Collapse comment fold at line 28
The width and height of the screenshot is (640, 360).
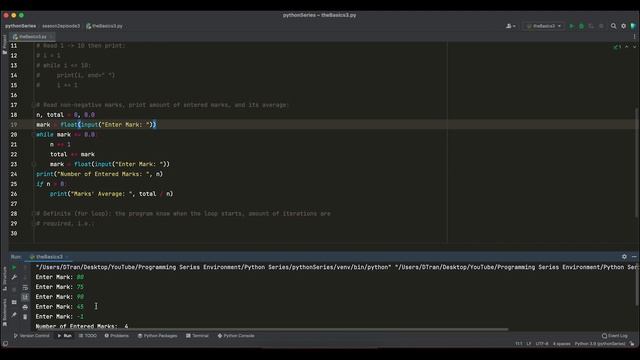(x=33, y=213)
